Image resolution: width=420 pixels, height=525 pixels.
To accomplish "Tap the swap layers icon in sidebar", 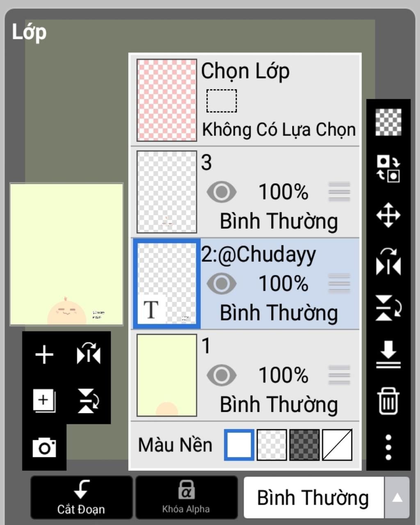I will (x=388, y=169).
